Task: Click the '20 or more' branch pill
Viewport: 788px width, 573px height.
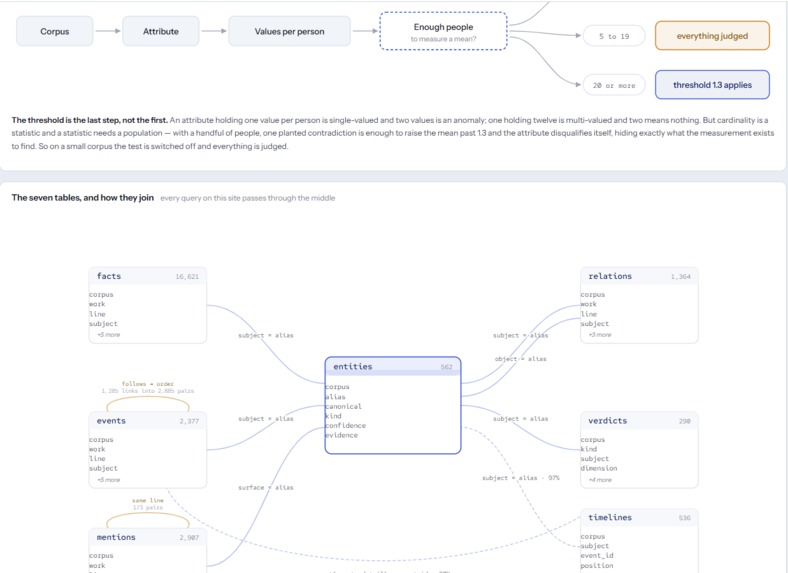Action: point(614,85)
